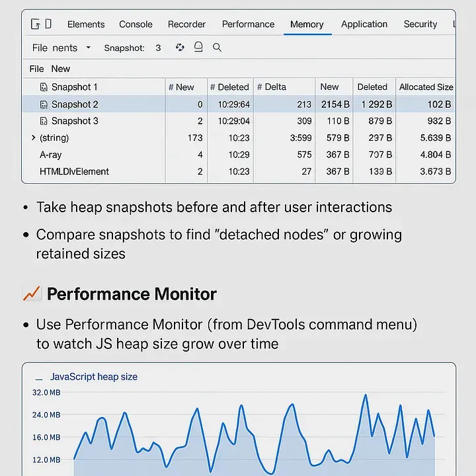Click the Snapshot 3 file icon
Screen dimensions: 476x476
(44, 121)
